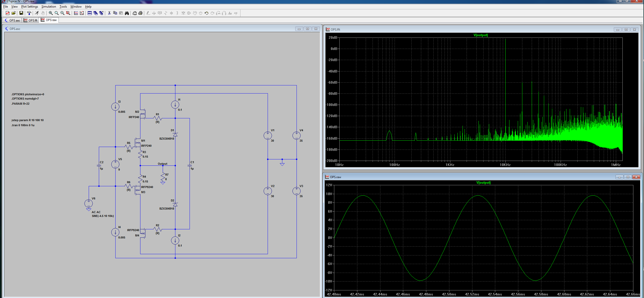This screenshot has height=298, width=644.
Task: Click the binoculars find icon
Action: pos(127,13)
